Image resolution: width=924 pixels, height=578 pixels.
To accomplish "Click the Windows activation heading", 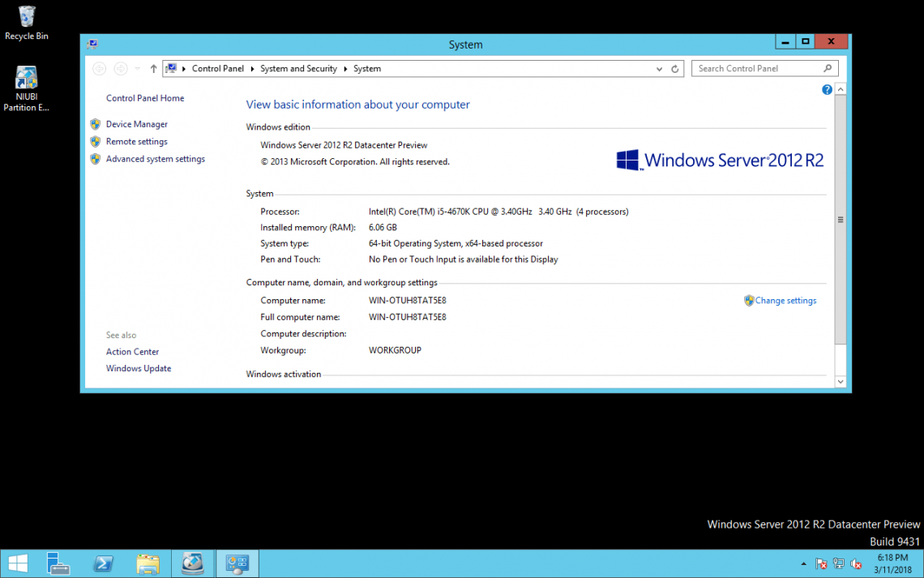I will tap(284, 375).
